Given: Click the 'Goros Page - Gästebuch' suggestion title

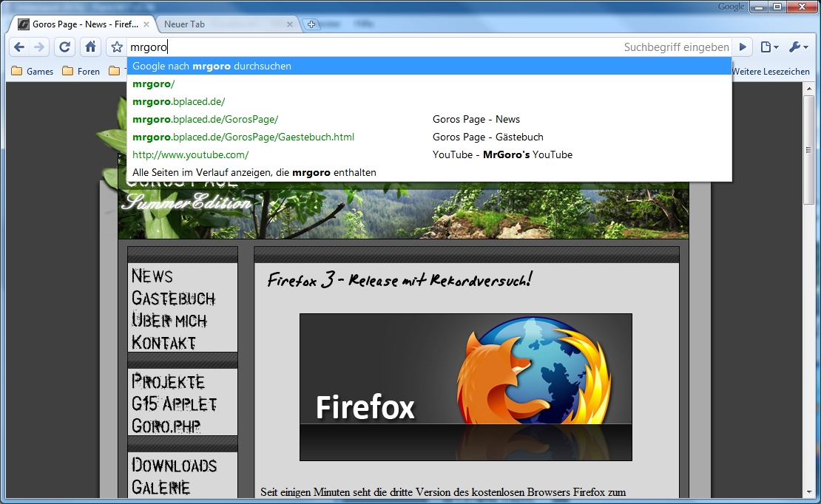Looking at the screenshot, I should click(x=488, y=137).
